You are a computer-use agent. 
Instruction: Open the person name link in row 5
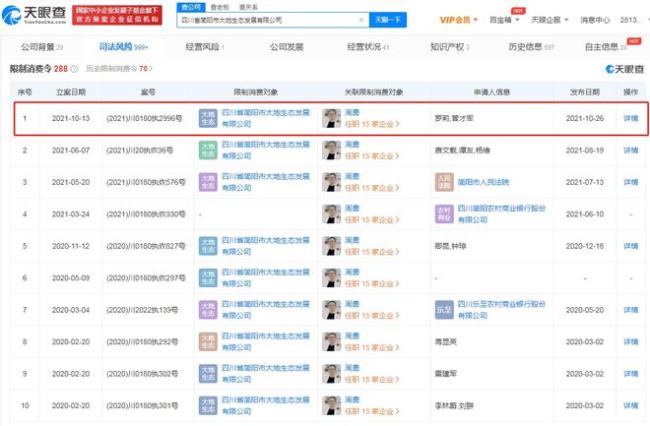352,240
